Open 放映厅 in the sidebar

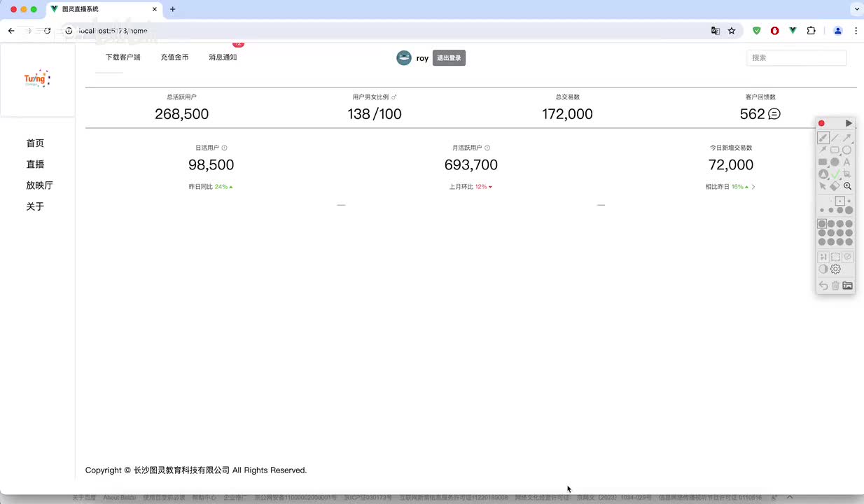pos(40,185)
